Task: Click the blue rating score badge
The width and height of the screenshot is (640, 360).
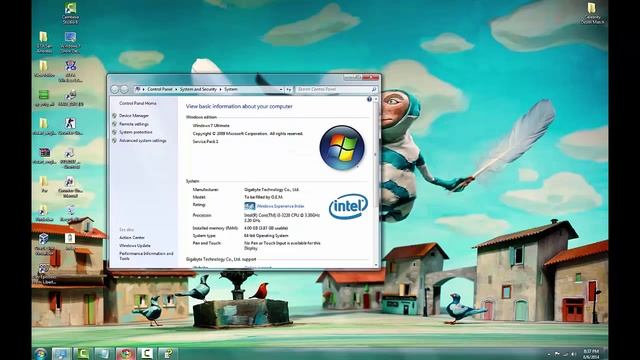Action: [x=249, y=206]
